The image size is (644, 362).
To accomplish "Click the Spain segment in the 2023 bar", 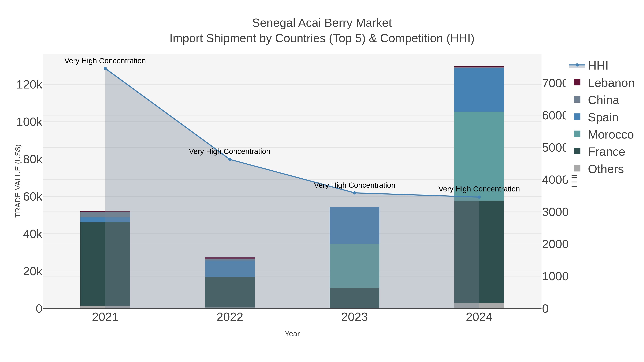I will [355, 225].
